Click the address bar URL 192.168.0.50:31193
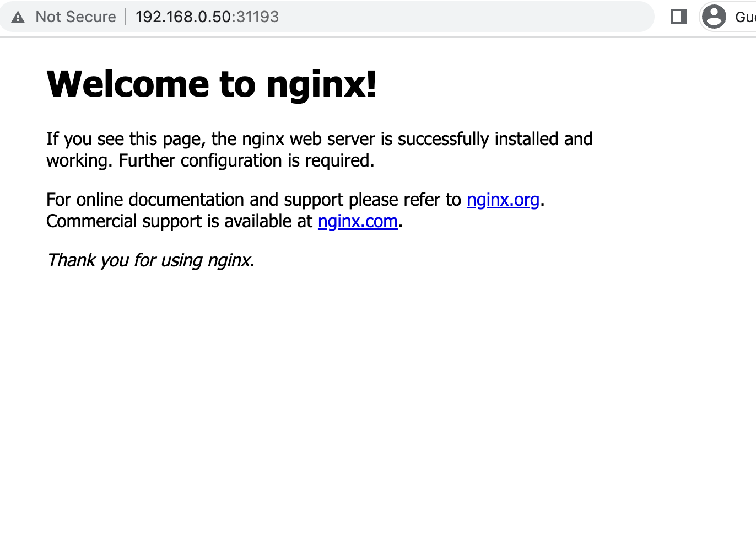Viewport: 756px width, 546px height. click(207, 17)
